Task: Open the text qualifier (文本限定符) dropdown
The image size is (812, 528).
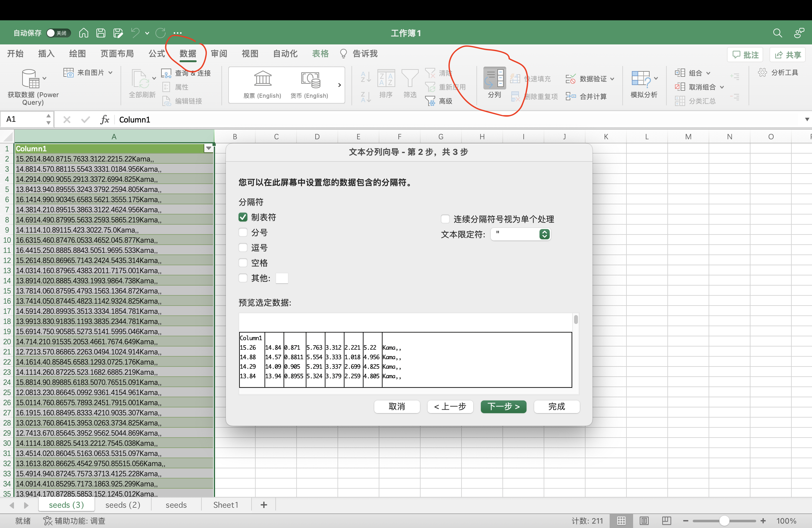Action: [520, 234]
